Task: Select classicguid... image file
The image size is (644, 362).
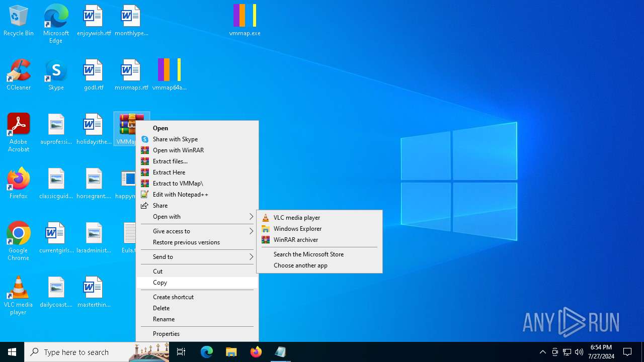Action: 56,184
